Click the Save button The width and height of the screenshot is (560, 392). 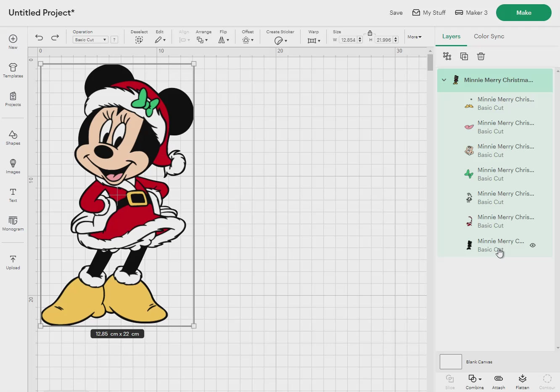click(x=396, y=13)
